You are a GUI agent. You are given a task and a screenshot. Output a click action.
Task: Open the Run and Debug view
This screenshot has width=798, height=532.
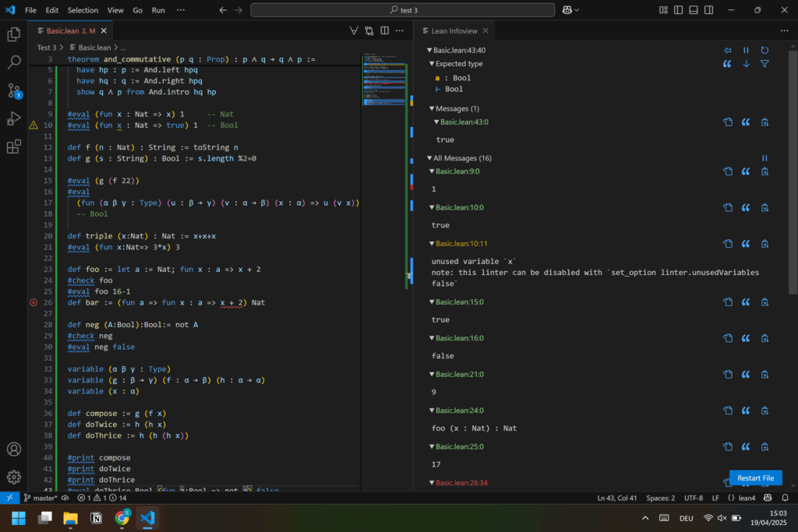(14, 119)
